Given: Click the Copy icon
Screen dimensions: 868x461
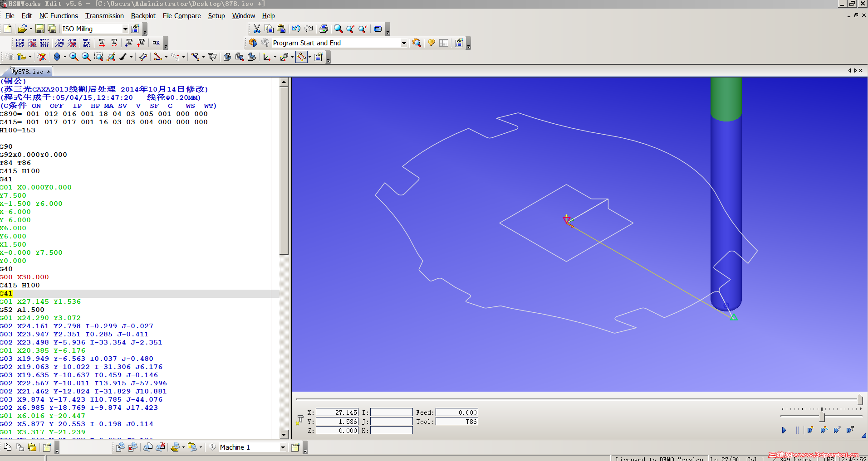Looking at the screenshot, I should coord(269,29).
